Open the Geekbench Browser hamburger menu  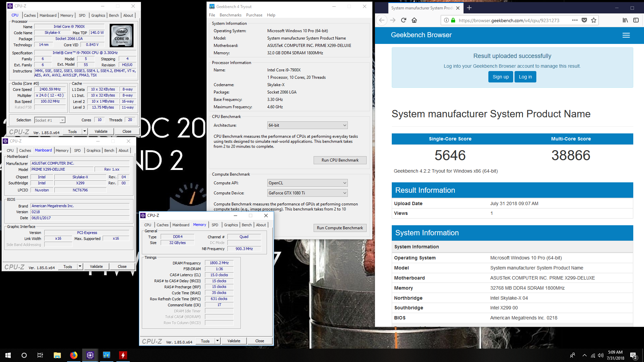pos(626,35)
